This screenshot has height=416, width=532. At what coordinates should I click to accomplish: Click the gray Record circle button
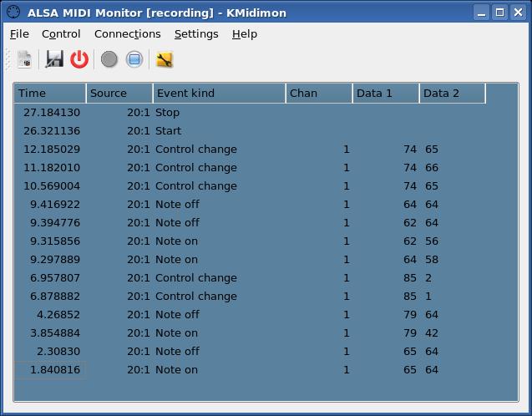[109, 59]
